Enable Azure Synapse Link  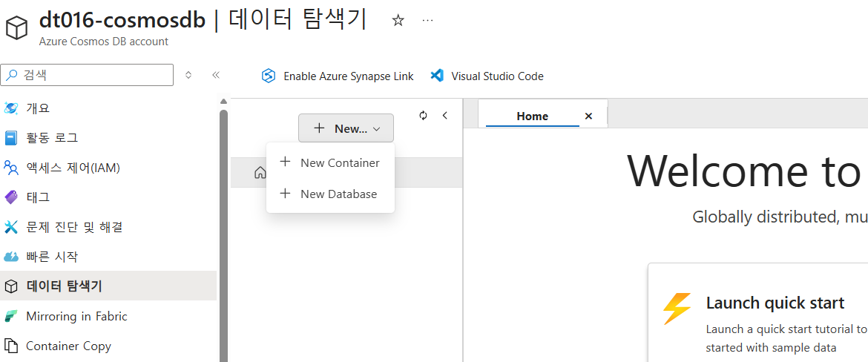[337, 76]
